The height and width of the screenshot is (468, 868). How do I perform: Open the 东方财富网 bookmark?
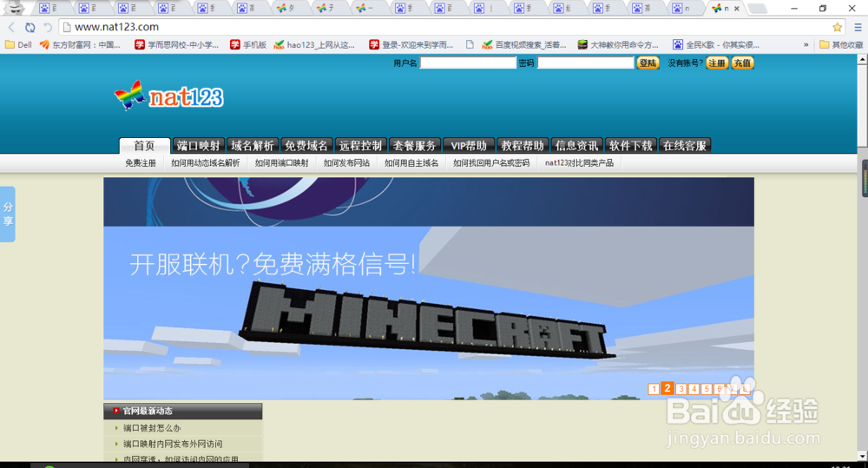coord(80,45)
